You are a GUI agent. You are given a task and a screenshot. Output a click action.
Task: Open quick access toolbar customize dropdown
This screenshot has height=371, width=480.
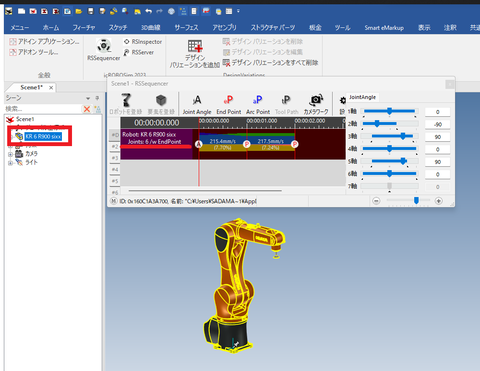(x=238, y=11)
